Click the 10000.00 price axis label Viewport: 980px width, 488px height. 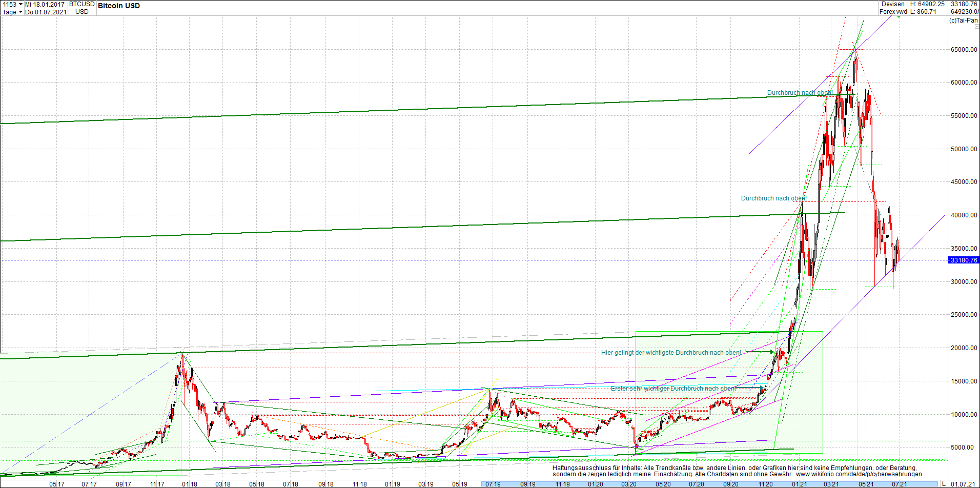[x=964, y=415]
